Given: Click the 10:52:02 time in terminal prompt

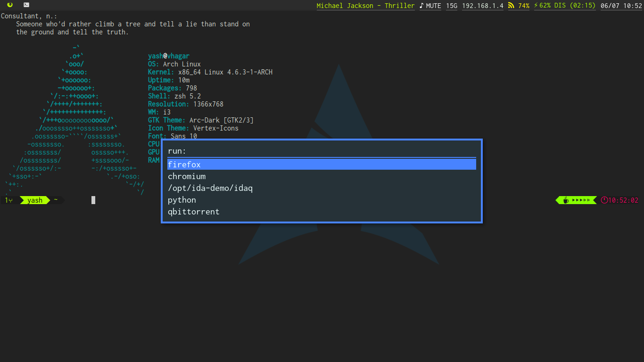Looking at the screenshot, I should point(623,200).
